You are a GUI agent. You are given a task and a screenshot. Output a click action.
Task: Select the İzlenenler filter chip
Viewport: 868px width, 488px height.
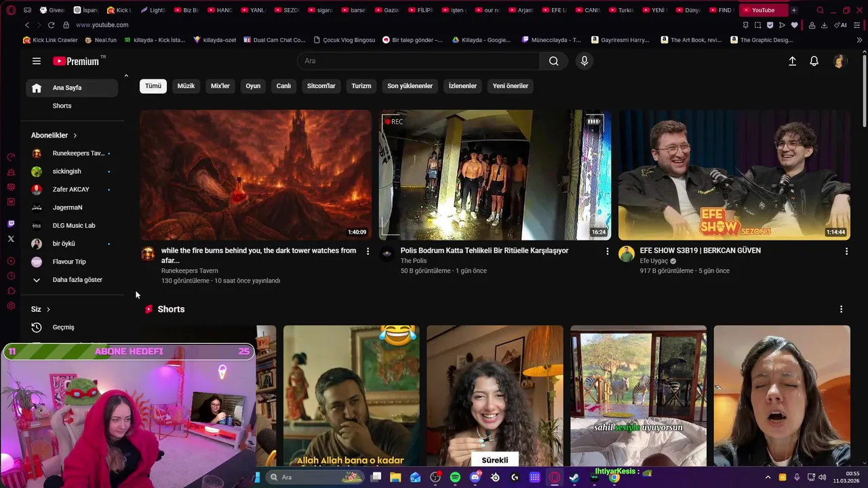tap(462, 86)
